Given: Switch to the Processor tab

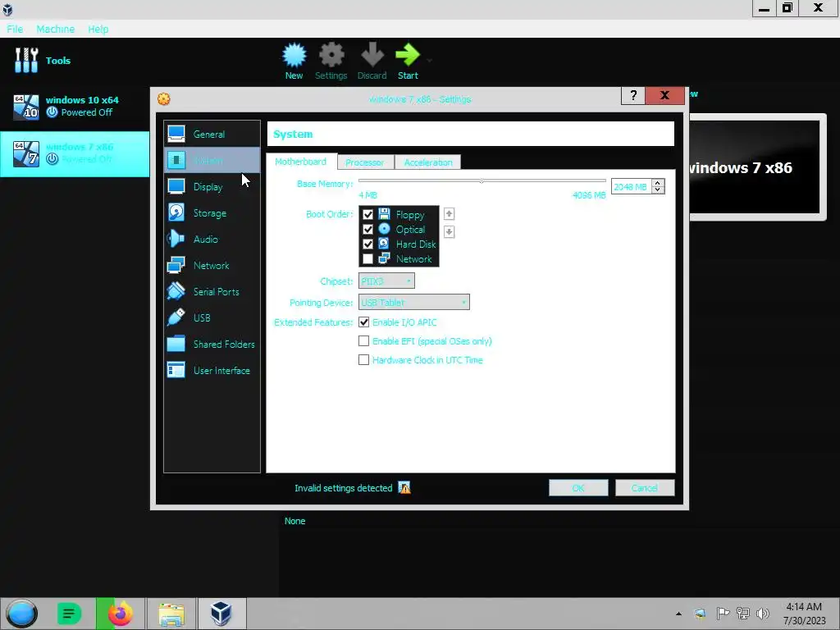Looking at the screenshot, I should click(365, 162).
